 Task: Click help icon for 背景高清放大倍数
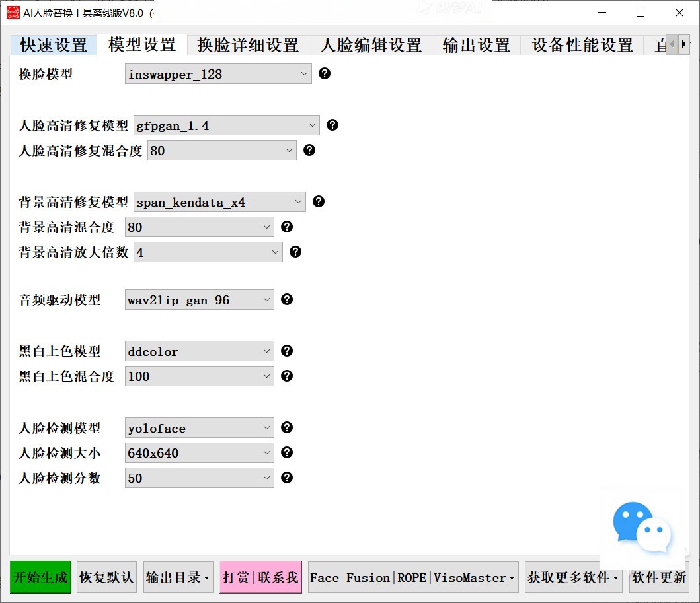point(295,252)
